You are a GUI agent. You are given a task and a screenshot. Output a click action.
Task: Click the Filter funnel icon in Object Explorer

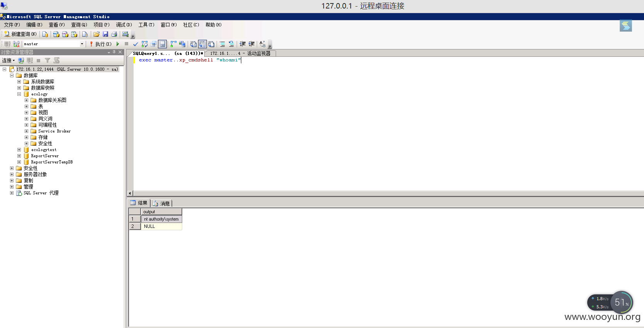[x=47, y=60]
